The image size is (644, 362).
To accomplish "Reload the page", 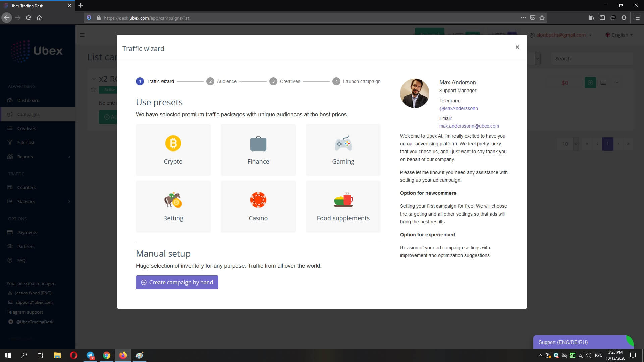I will (29, 18).
